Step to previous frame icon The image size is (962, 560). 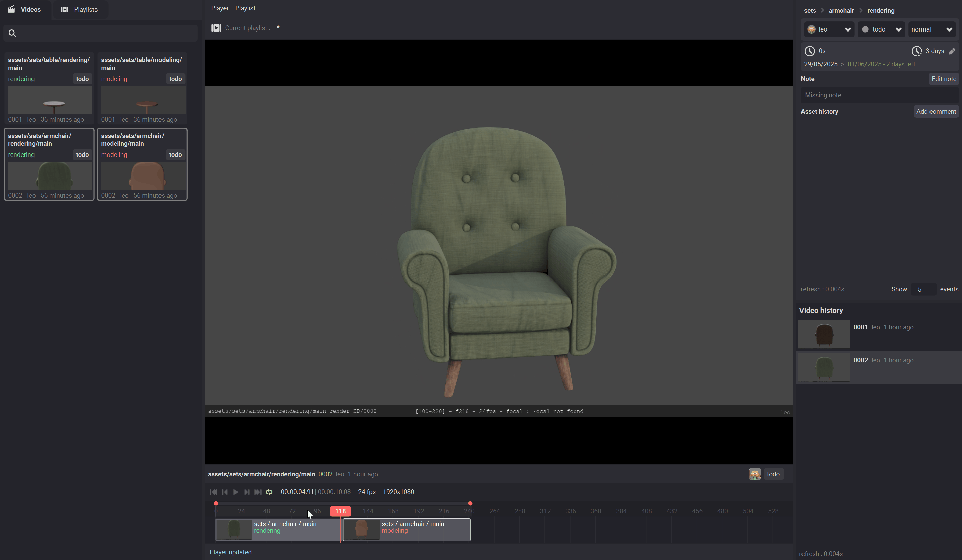225,492
